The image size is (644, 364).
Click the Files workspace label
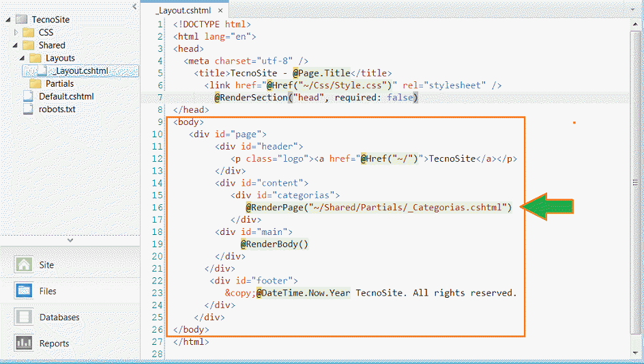(48, 291)
